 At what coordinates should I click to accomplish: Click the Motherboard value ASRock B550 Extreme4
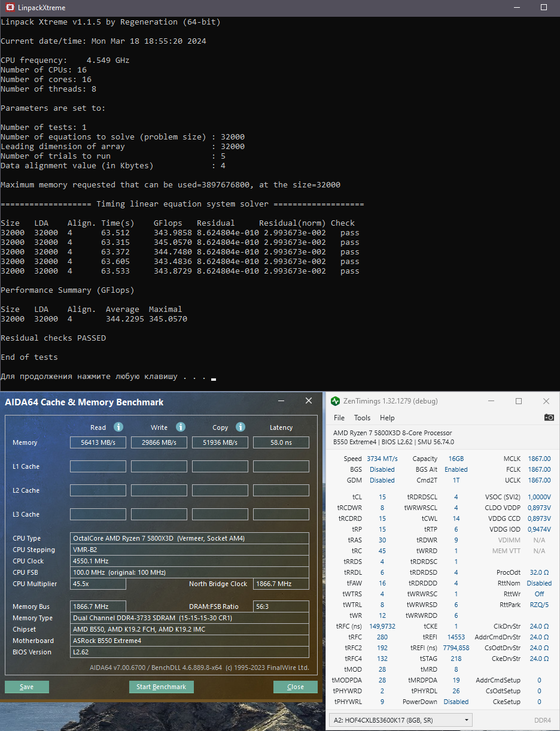click(x=190, y=641)
